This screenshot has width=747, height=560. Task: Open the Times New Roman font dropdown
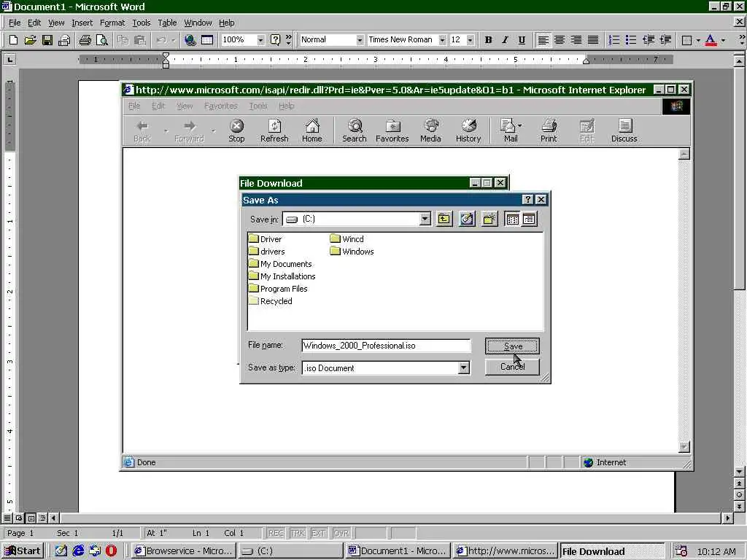442,40
